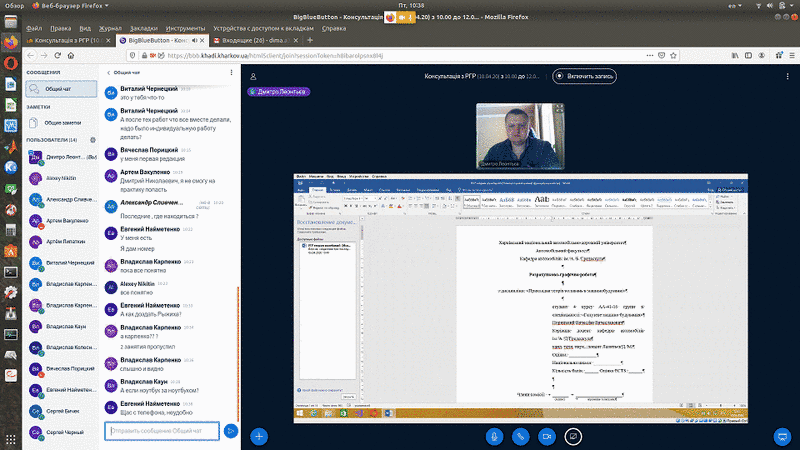Open the users list gear settings
The width and height of the screenshot is (800, 450).
(92, 140)
